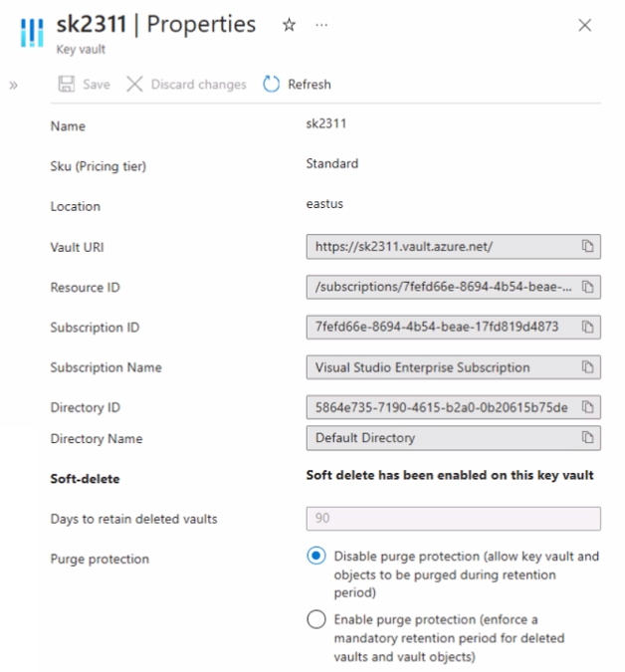Screen dimensions: 625x672
Task: Select Enable purge protection option
Action: point(316,619)
